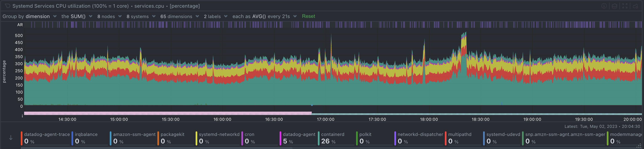The height and width of the screenshot is (149, 644).
Task: Click the add chart to dashboard icon
Action: pos(635,6)
